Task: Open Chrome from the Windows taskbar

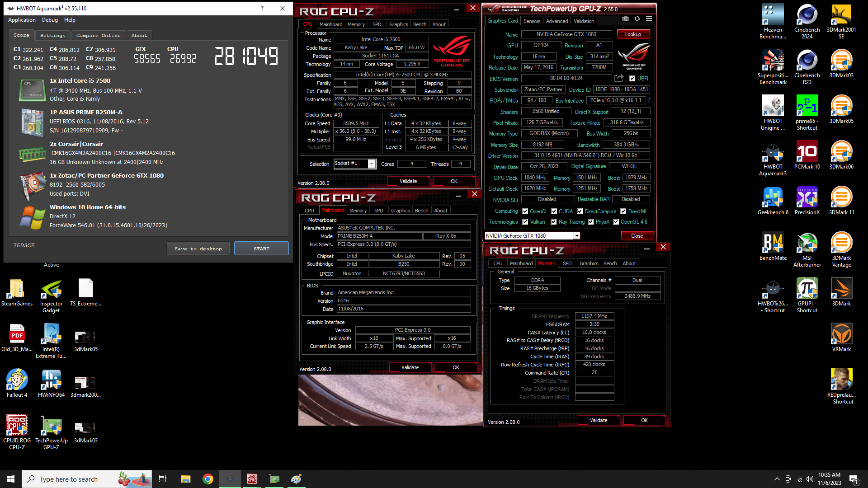Action: click(x=208, y=479)
